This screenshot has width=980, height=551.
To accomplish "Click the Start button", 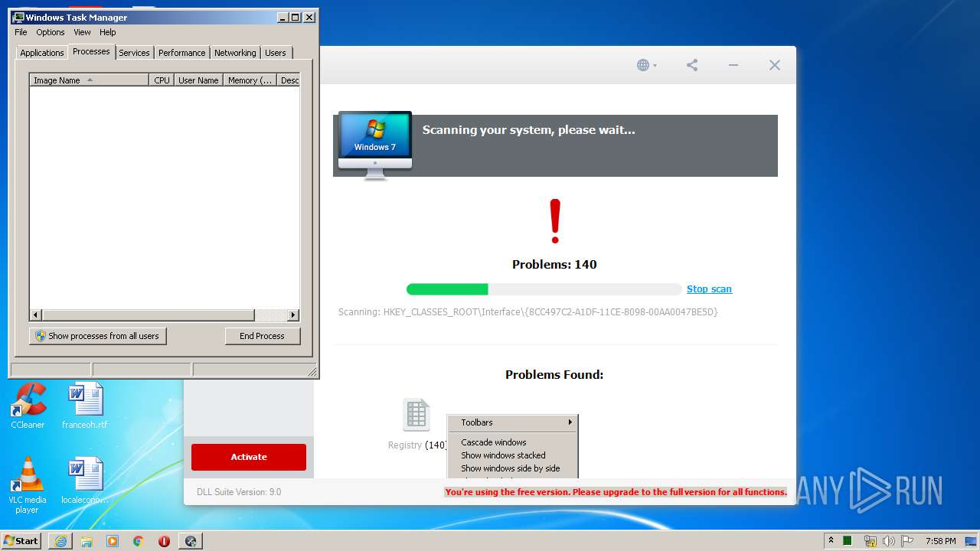I will (x=21, y=540).
